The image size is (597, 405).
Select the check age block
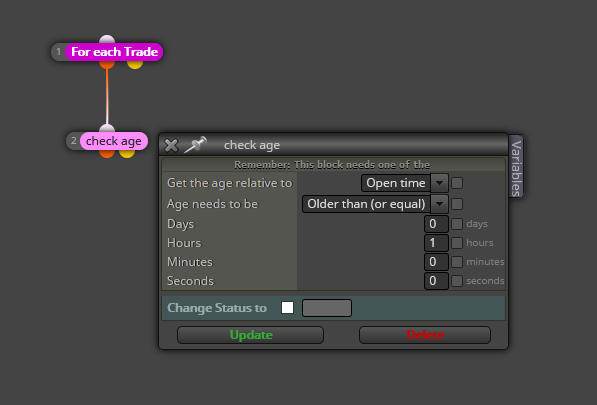[x=114, y=141]
